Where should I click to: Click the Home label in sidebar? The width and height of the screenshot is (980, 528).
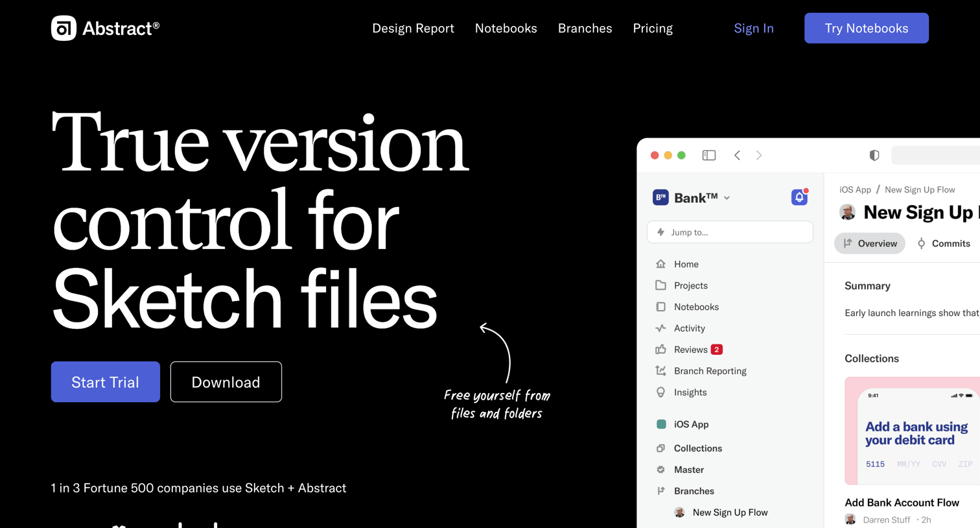(x=686, y=264)
